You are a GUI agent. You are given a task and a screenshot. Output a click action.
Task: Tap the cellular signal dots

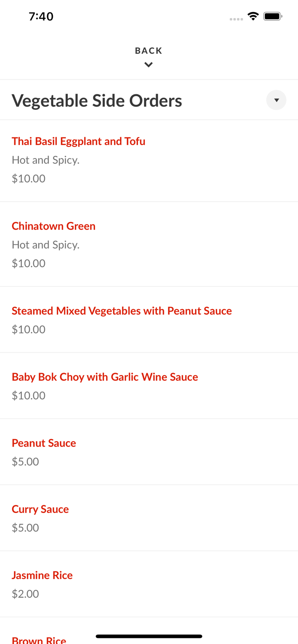[236, 18]
